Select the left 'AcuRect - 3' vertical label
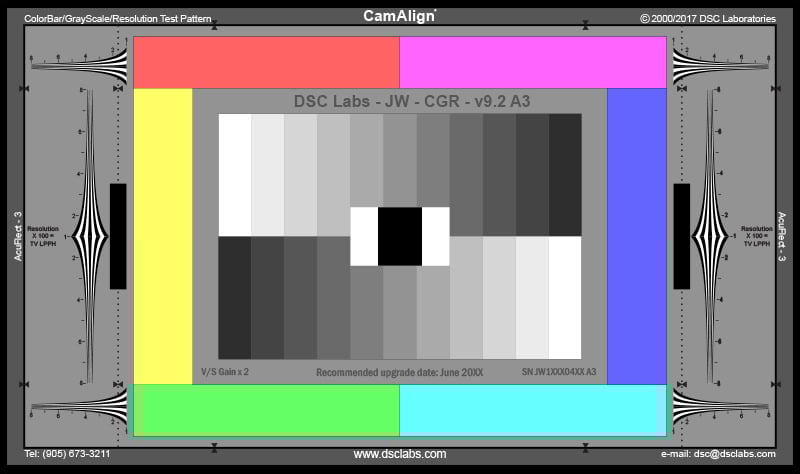The width and height of the screenshot is (800, 474). [x=18, y=236]
